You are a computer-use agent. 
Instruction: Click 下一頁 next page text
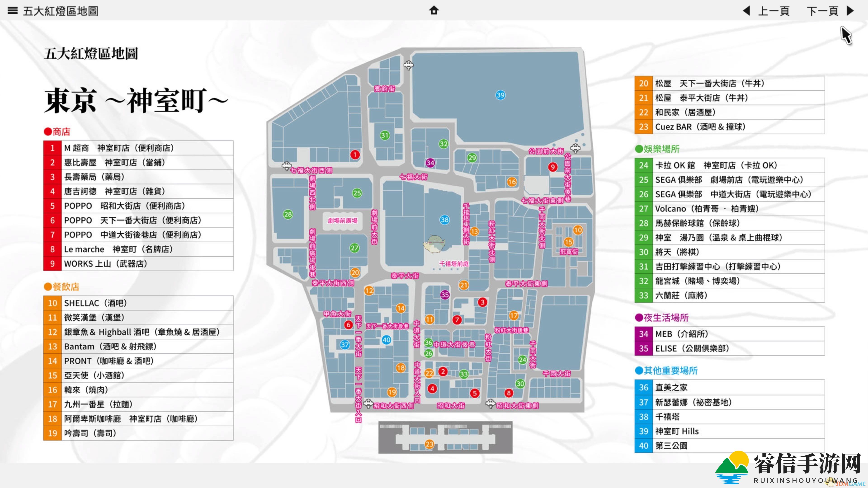tap(822, 11)
